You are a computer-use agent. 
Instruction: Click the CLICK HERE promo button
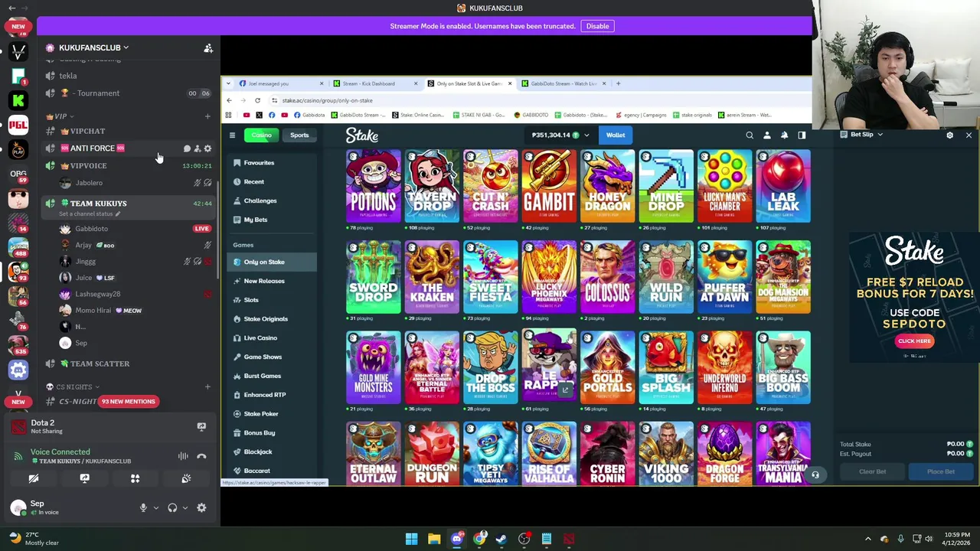(x=914, y=341)
